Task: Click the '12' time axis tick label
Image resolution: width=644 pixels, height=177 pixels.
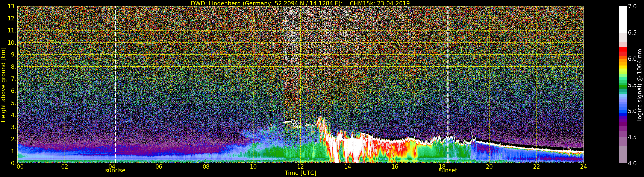Action: [x=300, y=167]
